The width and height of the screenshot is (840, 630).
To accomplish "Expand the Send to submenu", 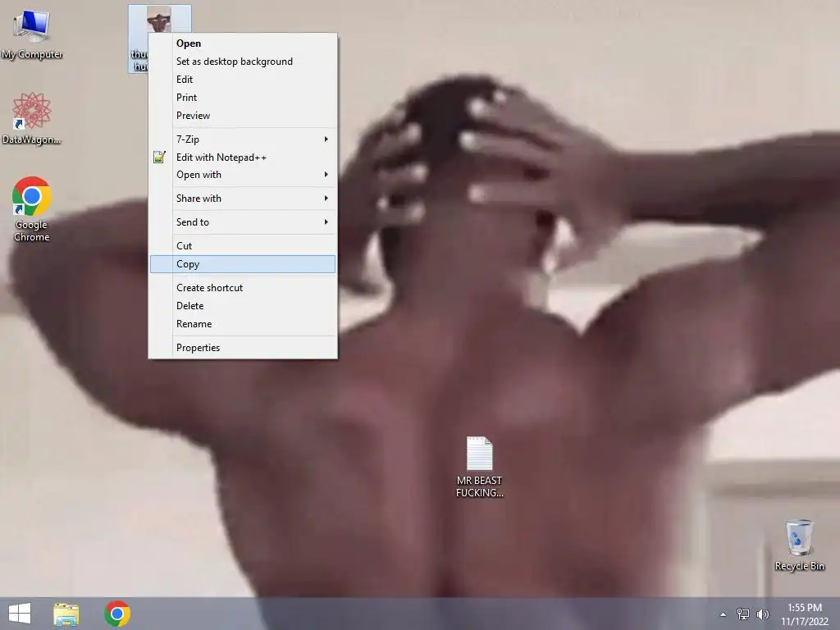I will coord(243,221).
